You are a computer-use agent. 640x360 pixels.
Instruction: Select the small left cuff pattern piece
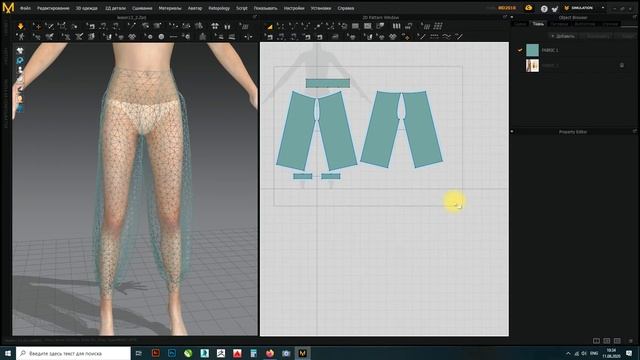302,176
